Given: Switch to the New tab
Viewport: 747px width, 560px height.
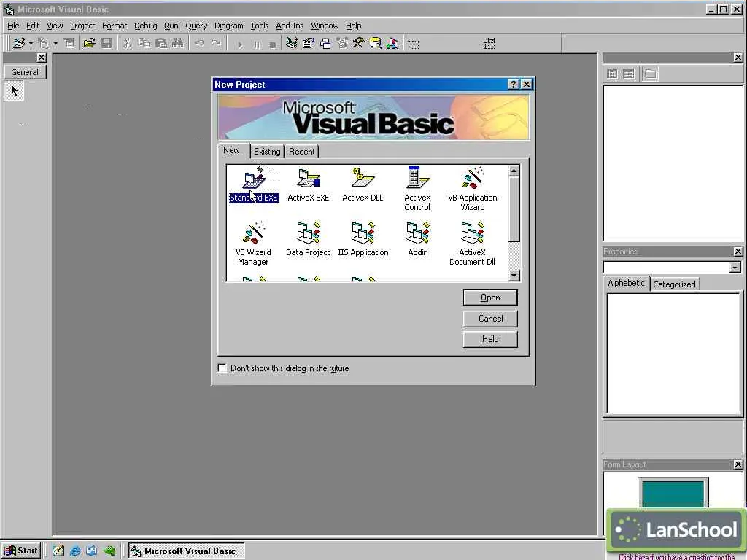Looking at the screenshot, I should click(x=232, y=150).
